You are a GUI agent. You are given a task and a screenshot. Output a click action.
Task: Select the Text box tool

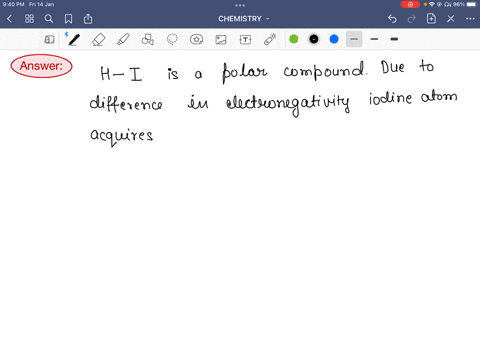point(245,40)
